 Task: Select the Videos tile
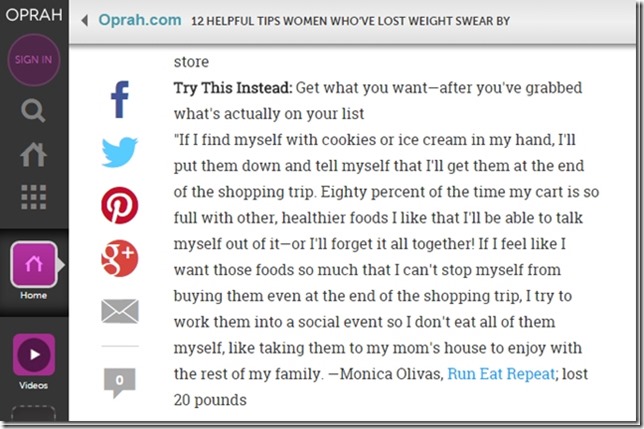(x=34, y=355)
